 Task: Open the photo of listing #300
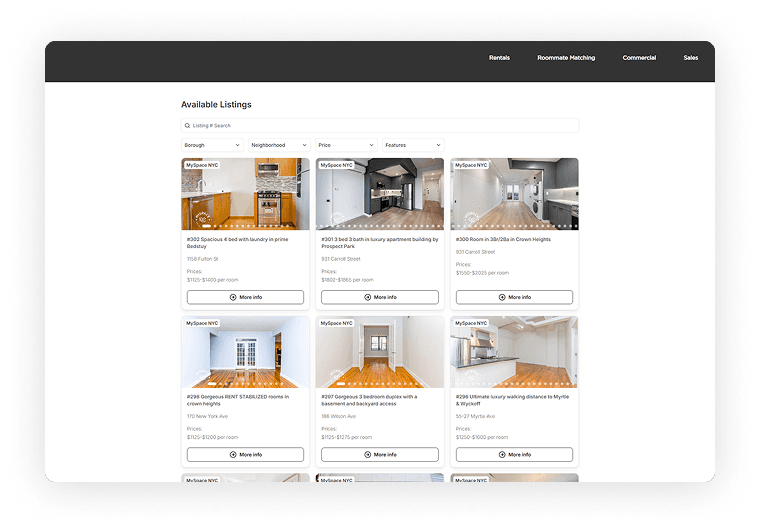pos(514,194)
